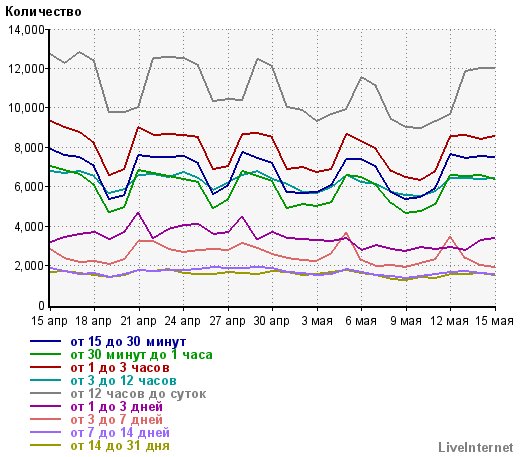Image resolution: width=520 pixels, height=457 pixels.
Task: Click the 10,000 y-axis label
Action: (26, 108)
